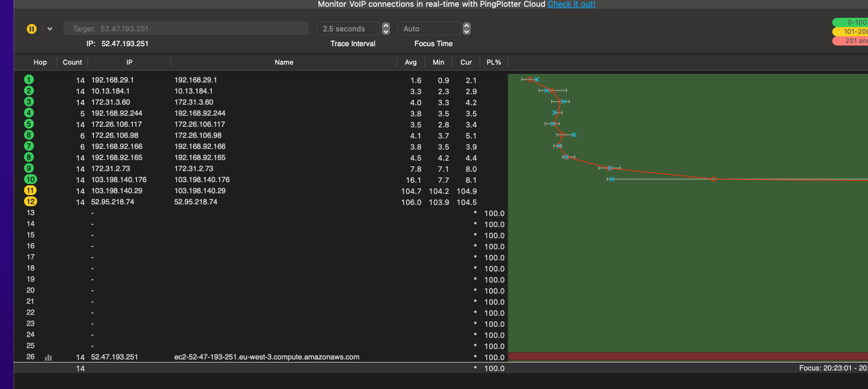Sort by the Avg column header
868x389 pixels.
click(410, 62)
